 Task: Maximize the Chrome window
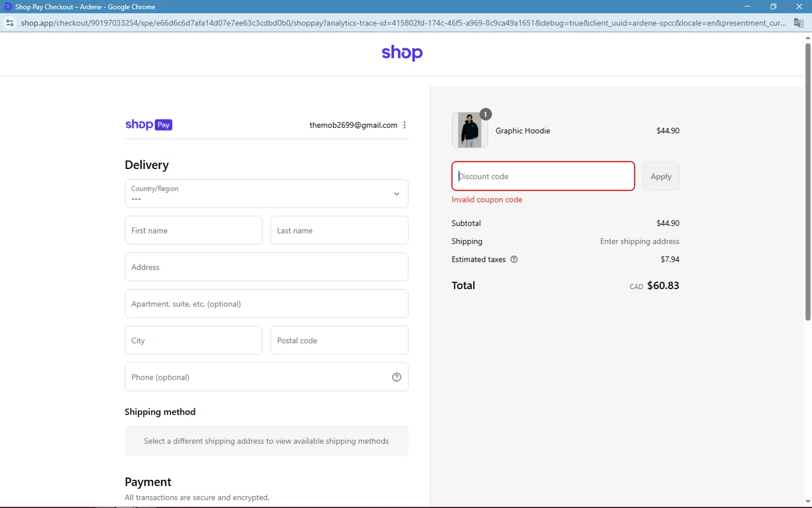(x=773, y=6)
